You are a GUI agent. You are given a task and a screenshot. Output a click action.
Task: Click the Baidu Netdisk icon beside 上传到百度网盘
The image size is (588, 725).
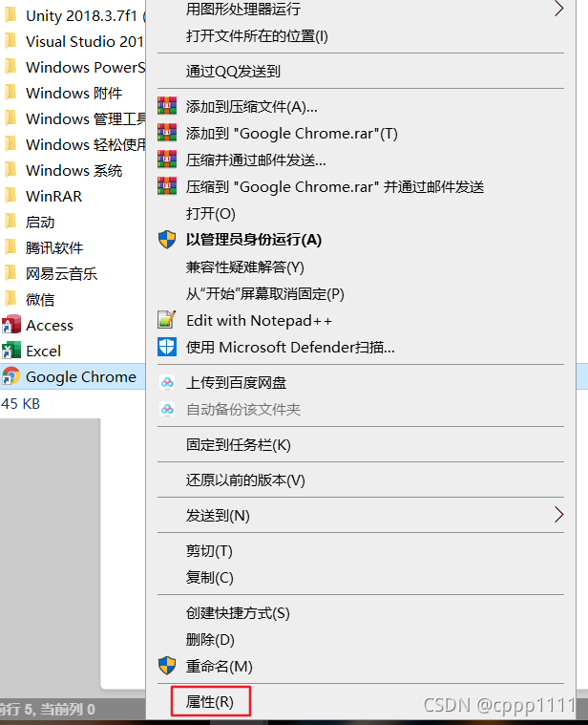[x=167, y=382]
